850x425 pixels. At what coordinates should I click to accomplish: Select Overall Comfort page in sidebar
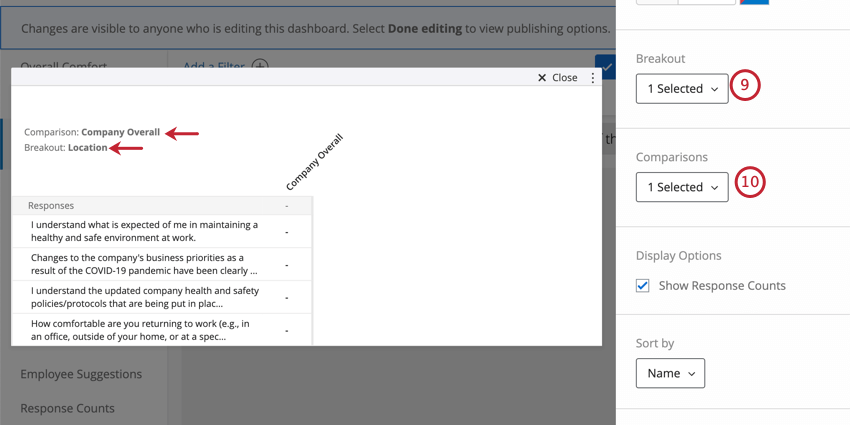point(63,64)
